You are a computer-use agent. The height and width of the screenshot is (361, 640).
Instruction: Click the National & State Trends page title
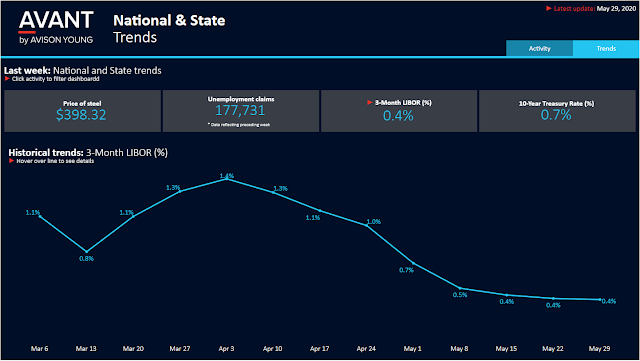[169, 29]
